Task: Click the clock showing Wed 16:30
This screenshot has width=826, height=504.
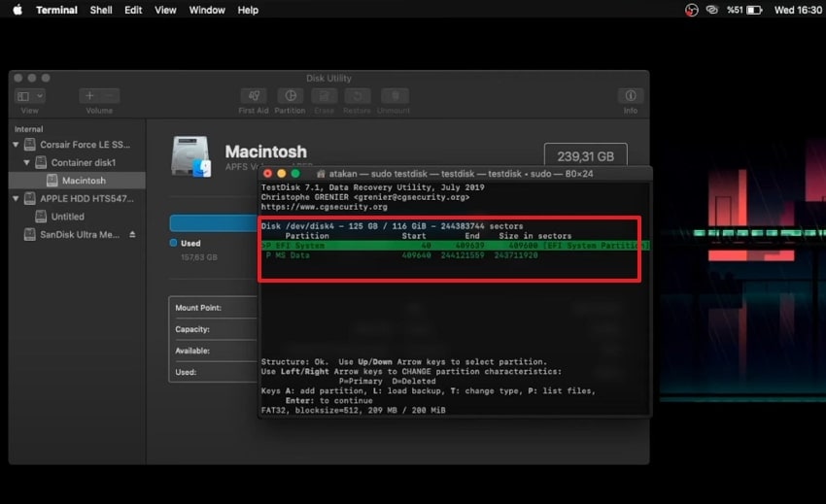Action: coord(798,10)
